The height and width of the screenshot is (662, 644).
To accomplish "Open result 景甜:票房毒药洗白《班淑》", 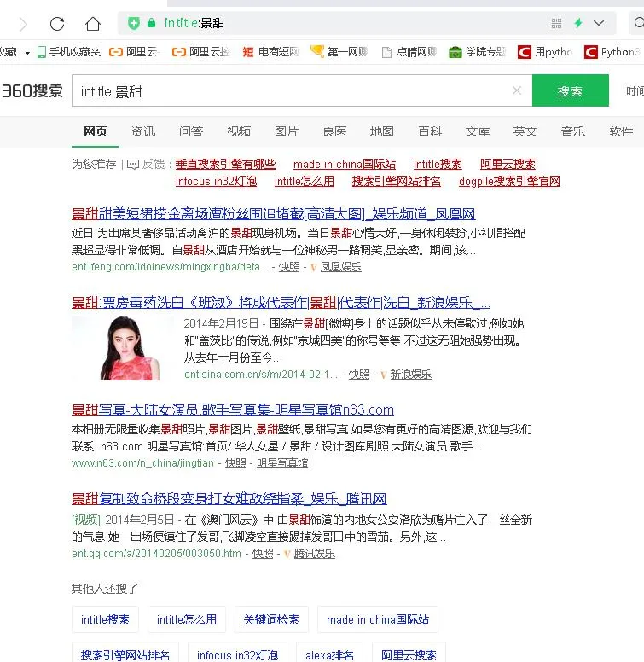I will tap(281, 302).
